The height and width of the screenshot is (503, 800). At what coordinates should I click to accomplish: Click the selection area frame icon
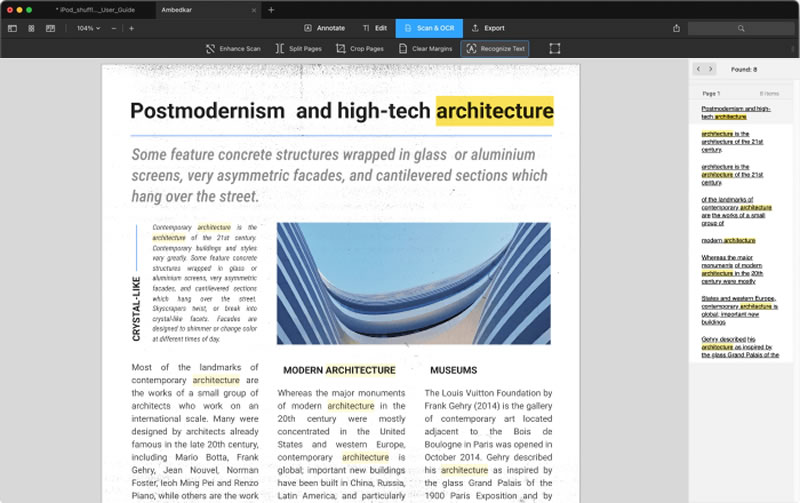coord(555,48)
